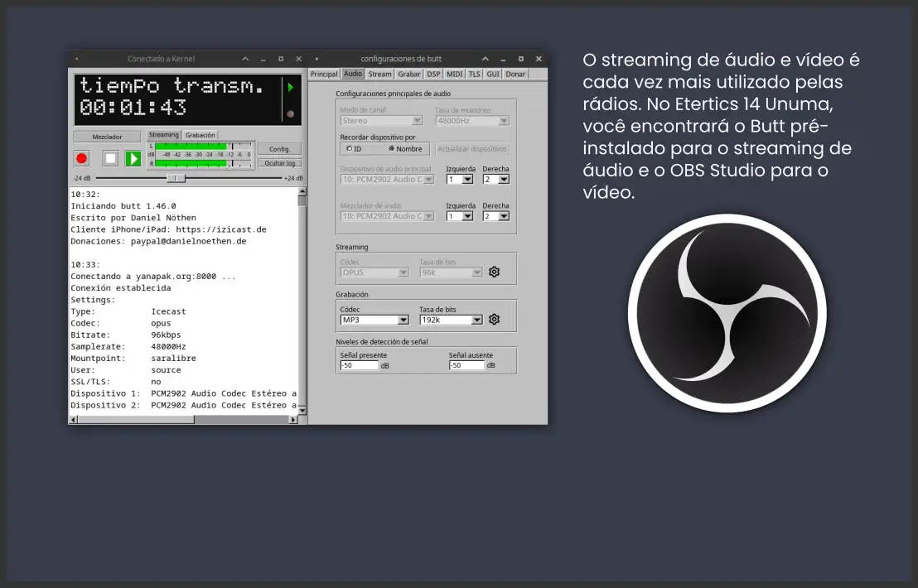Screen dimensions: 918x588
Task: Click the Señal ausente dB field
Action: pyautogui.click(x=466, y=365)
